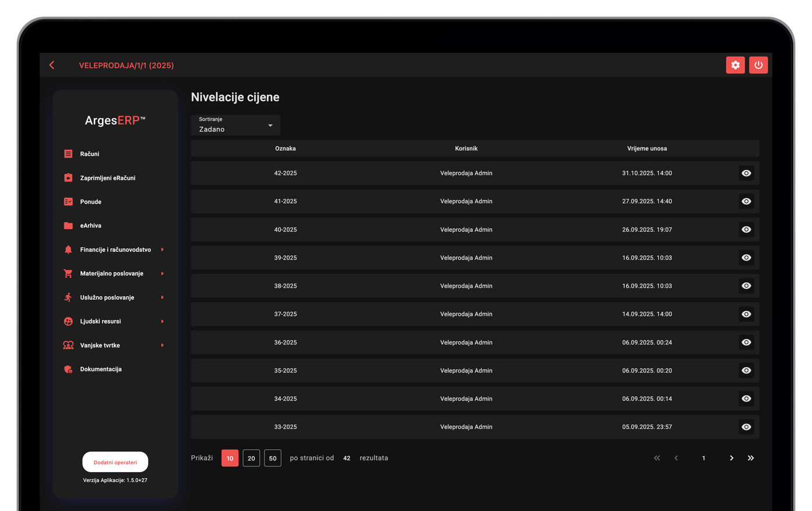Click the ArgesERP logo
Viewport: 812px width, 511px height.
coord(115,120)
